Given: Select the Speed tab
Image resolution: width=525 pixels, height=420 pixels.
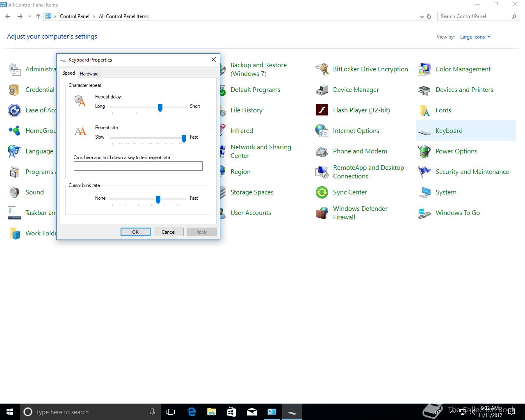Looking at the screenshot, I should click(x=68, y=73).
